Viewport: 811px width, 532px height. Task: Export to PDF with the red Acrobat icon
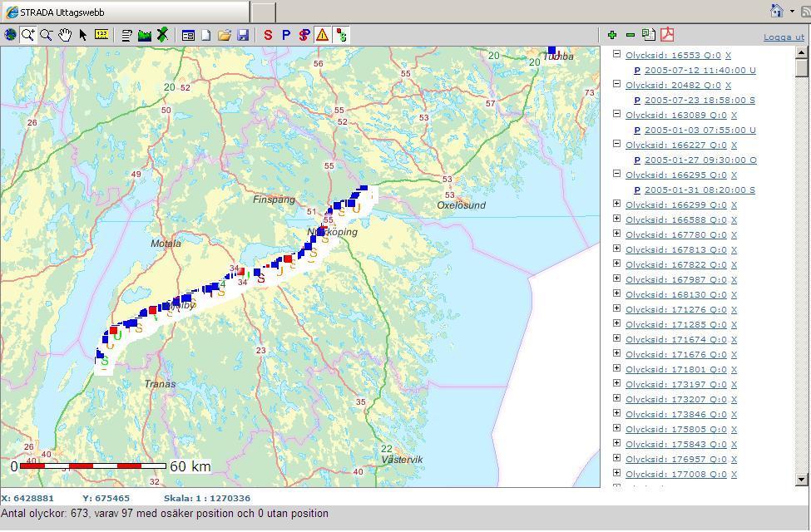(667, 35)
